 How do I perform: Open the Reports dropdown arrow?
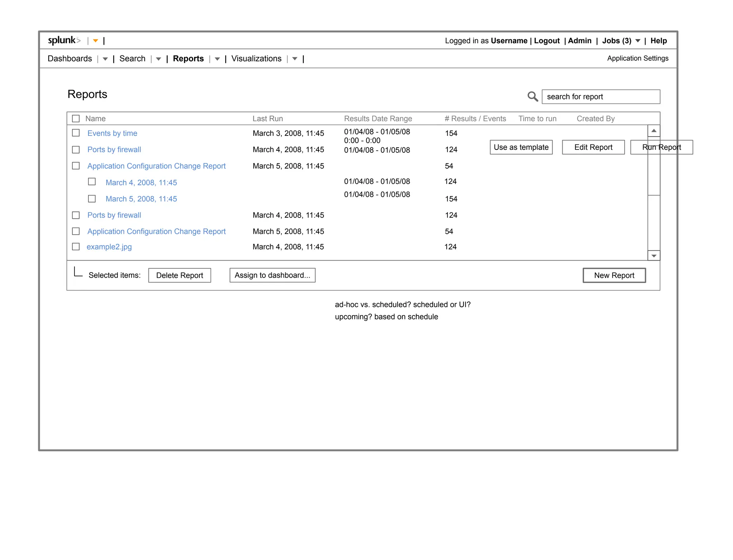(x=217, y=59)
